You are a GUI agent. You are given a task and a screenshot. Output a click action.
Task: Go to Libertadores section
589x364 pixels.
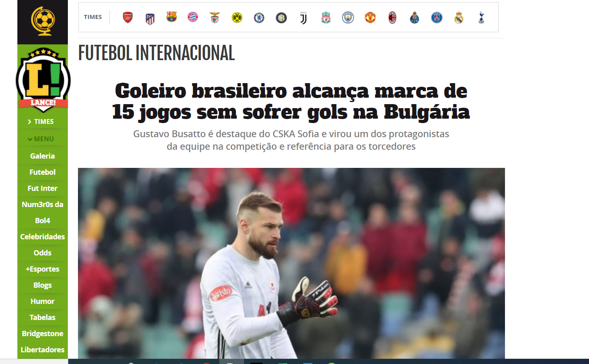pyautogui.click(x=42, y=349)
